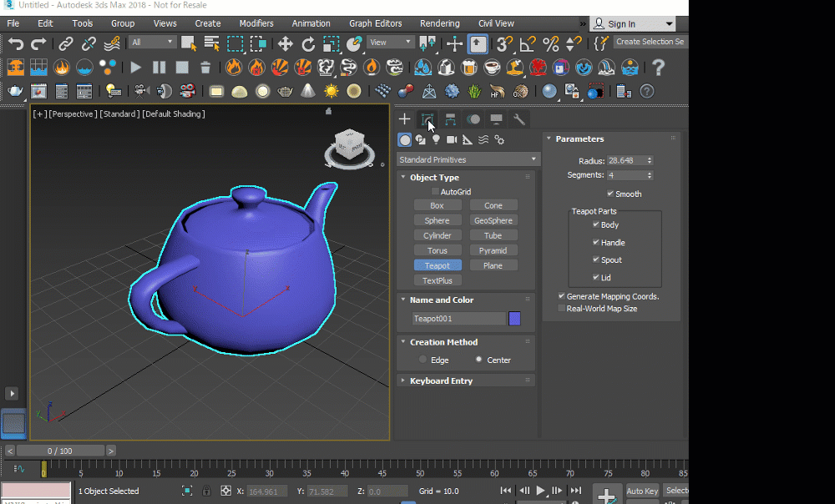This screenshot has width=835, height=504.
Task: Enable Real-World Map Size option
Action: (562, 309)
